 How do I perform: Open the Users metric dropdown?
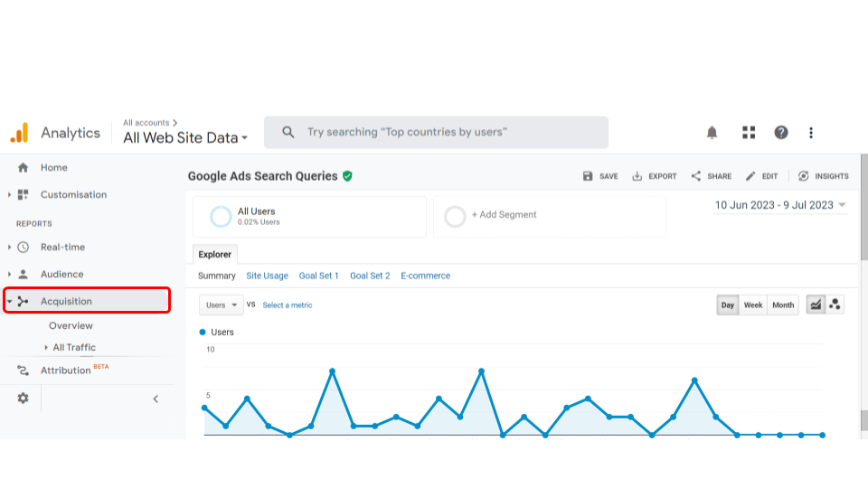pyautogui.click(x=221, y=305)
